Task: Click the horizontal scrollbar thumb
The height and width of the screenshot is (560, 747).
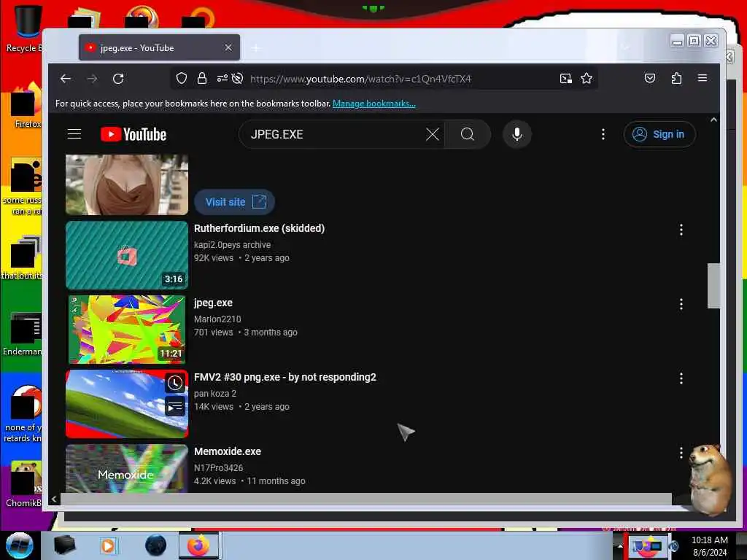Action: (x=366, y=499)
